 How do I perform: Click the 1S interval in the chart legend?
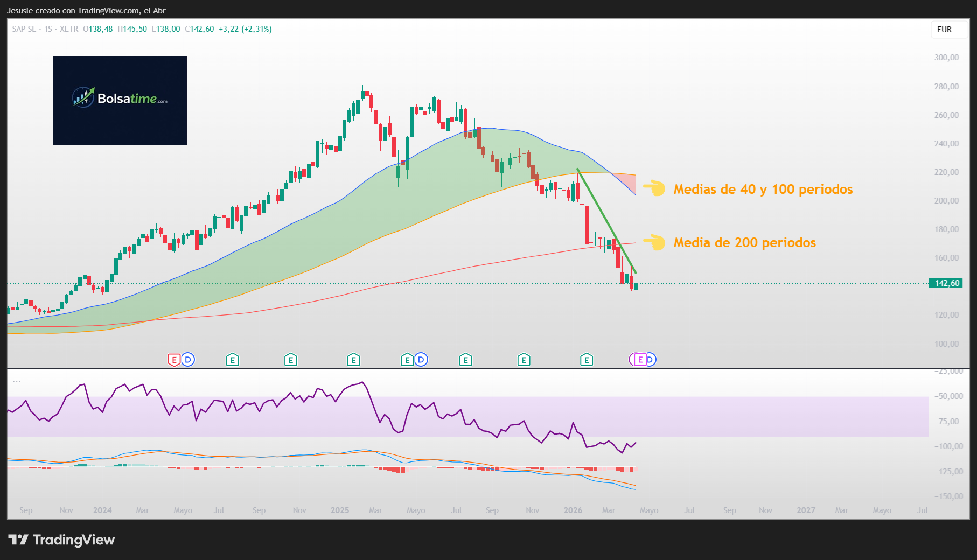tap(49, 30)
